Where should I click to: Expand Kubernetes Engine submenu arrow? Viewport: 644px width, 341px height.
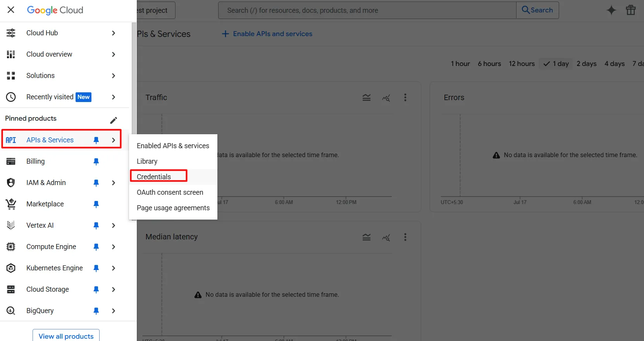(114, 268)
